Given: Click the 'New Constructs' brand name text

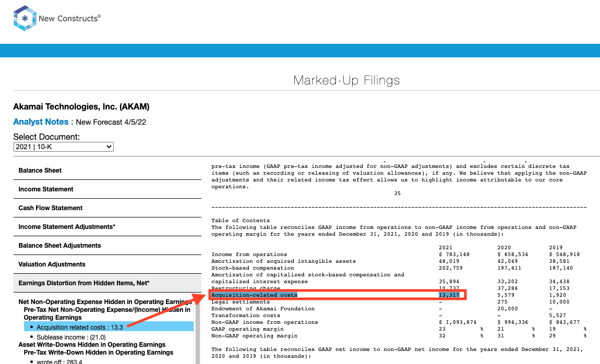Looking at the screenshot, I should point(69,18).
